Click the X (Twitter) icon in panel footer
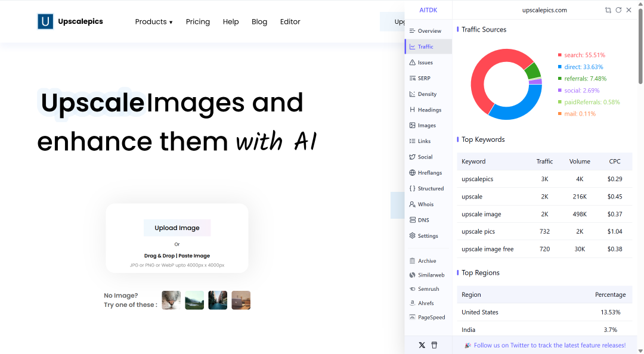The image size is (644, 354). coord(422,345)
